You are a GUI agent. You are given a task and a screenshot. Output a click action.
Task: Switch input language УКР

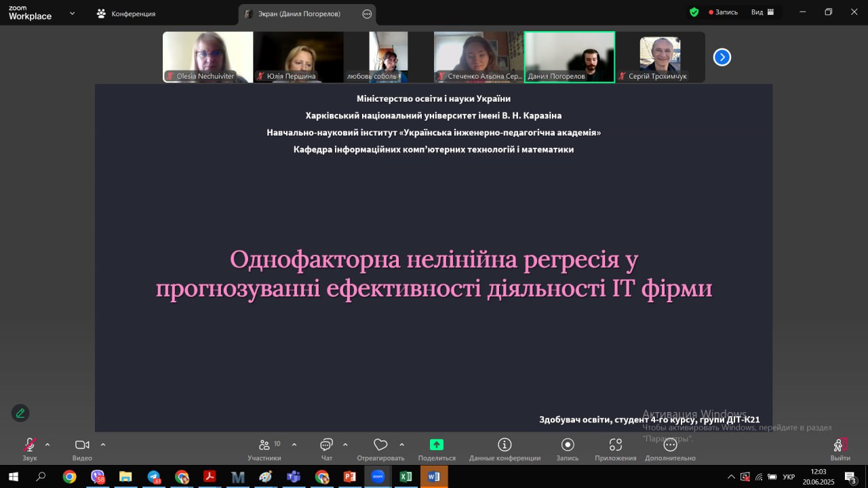pyautogui.click(x=789, y=477)
